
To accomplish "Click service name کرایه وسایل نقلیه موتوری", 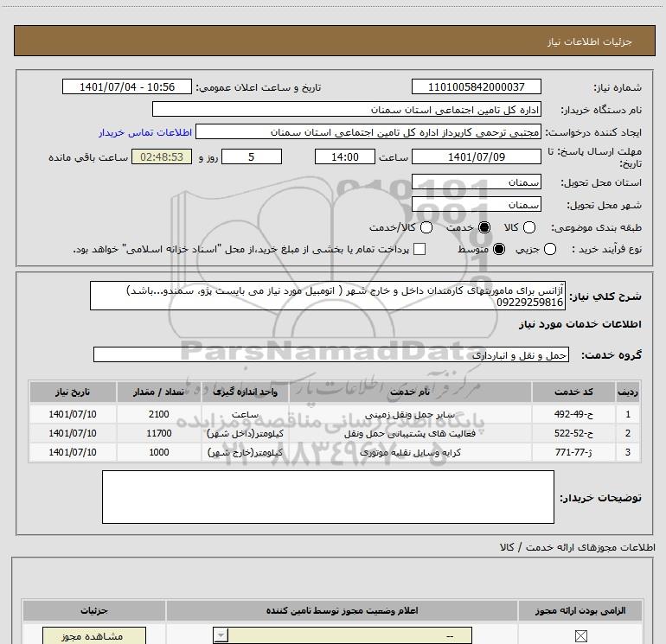I will pyautogui.click(x=410, y=453).
